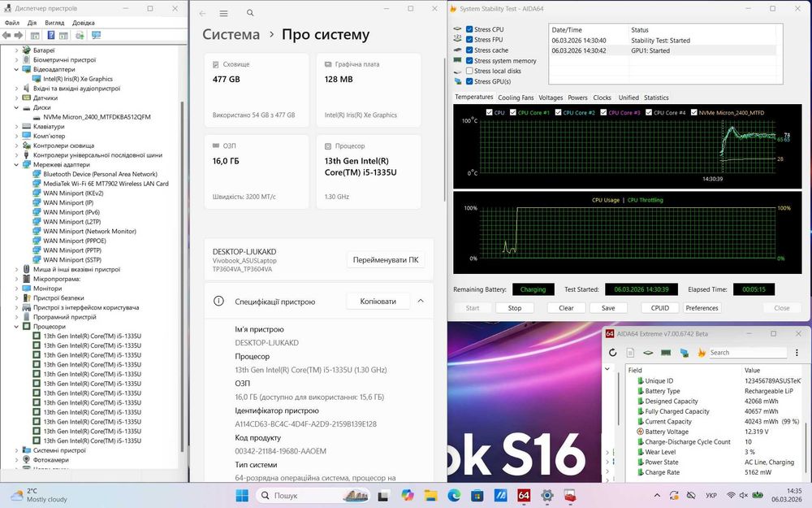Click the report page icon in AIDA64 Extreme
This screenshot has height=508, width=812.
(630, 353)
